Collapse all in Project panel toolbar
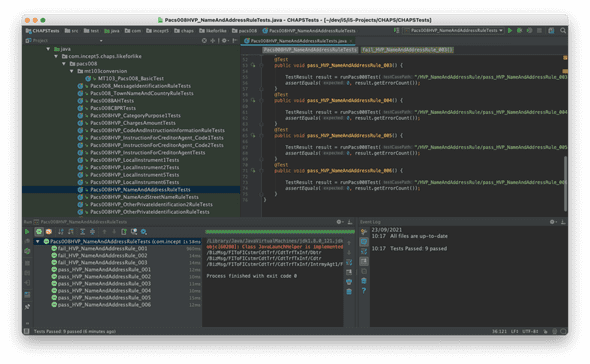Screen dimensions: 590x364 click(213, 40)
